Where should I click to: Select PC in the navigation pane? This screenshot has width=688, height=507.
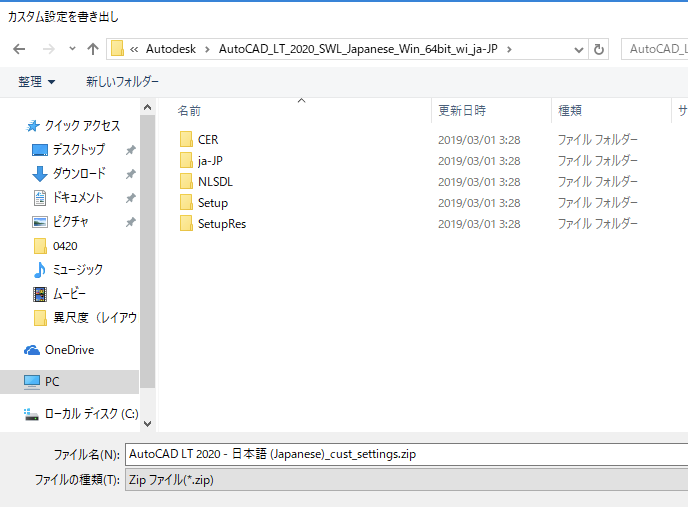click(x=52, y=382)
